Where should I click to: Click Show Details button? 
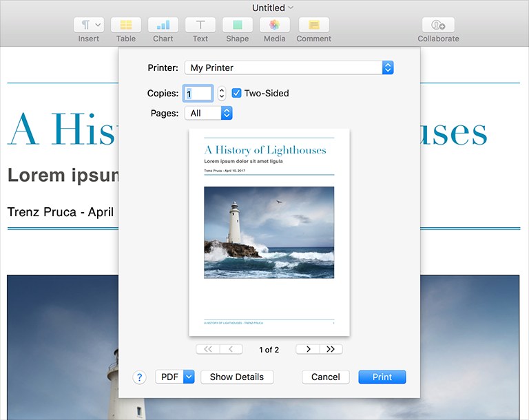pyautogui.click(x=237, y=377)
